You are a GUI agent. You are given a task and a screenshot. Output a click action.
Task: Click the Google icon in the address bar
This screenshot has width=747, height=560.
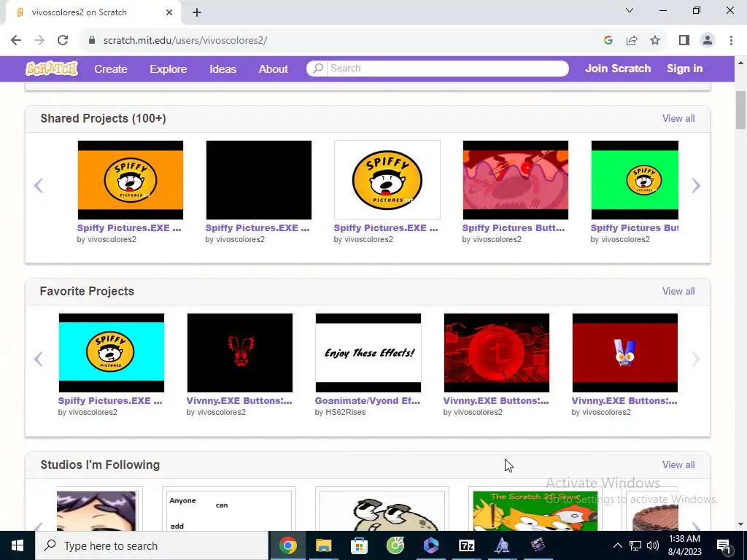608,41
